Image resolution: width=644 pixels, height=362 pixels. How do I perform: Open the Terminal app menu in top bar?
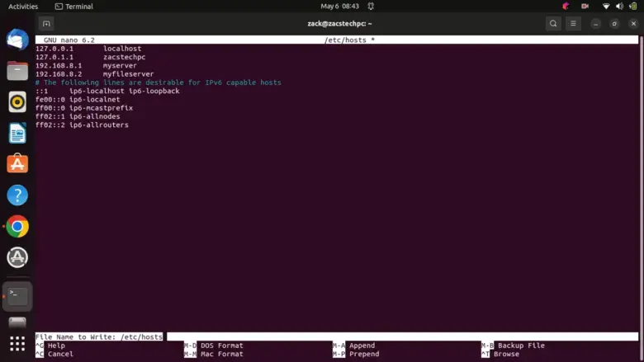click(x=73, y=7)
